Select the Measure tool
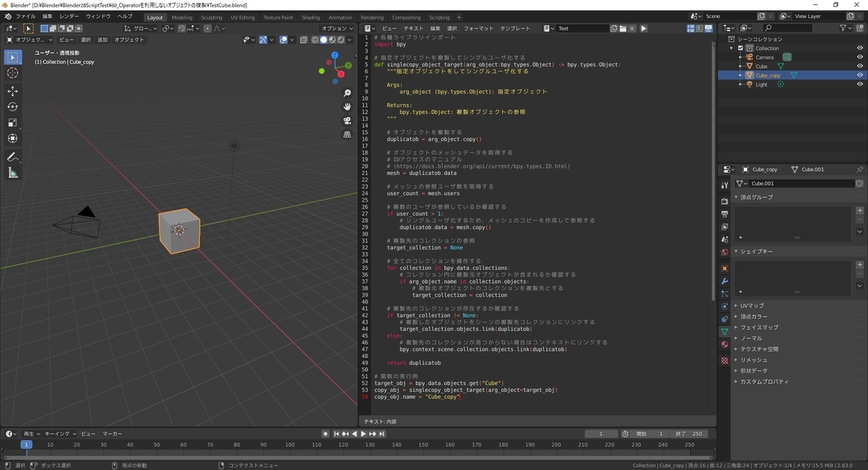The image size is (868, 470). tap(13, 173)
